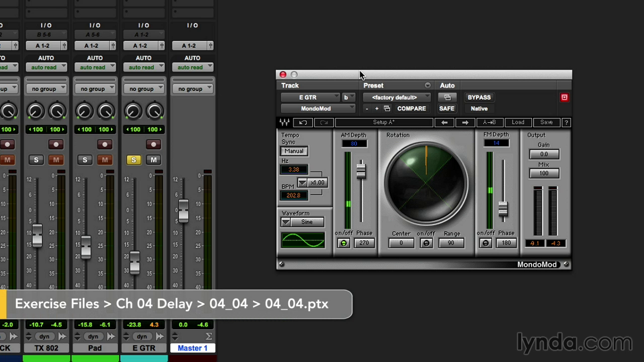This screenshot has width=644, height=362.
Task: Mute the E GTR track
Action: 153,160
